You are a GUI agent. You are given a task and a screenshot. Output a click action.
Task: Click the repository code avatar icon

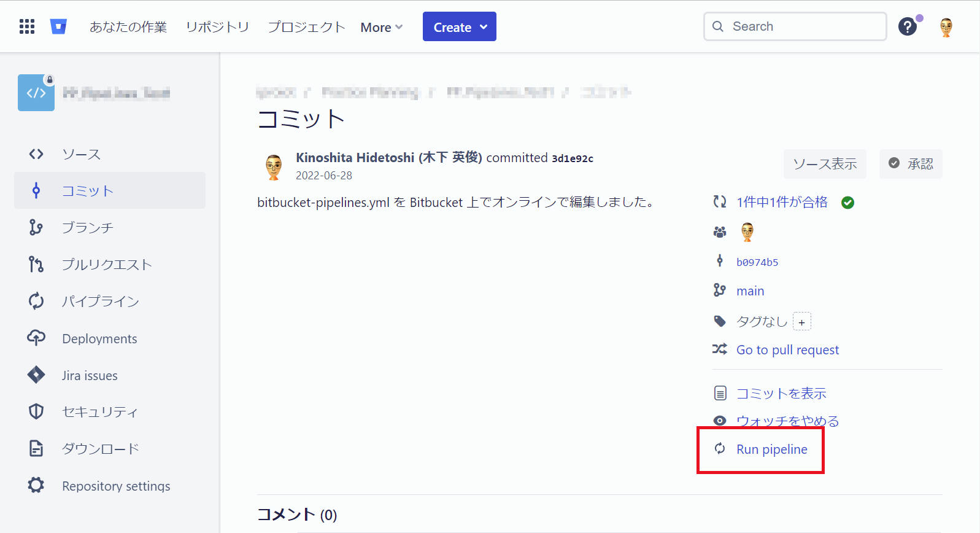coord(36,93)
